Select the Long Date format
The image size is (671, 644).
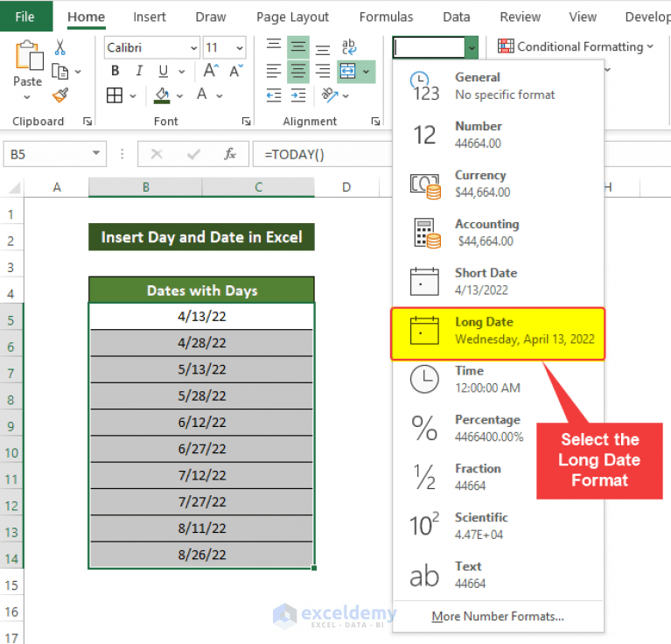point(498,333)
